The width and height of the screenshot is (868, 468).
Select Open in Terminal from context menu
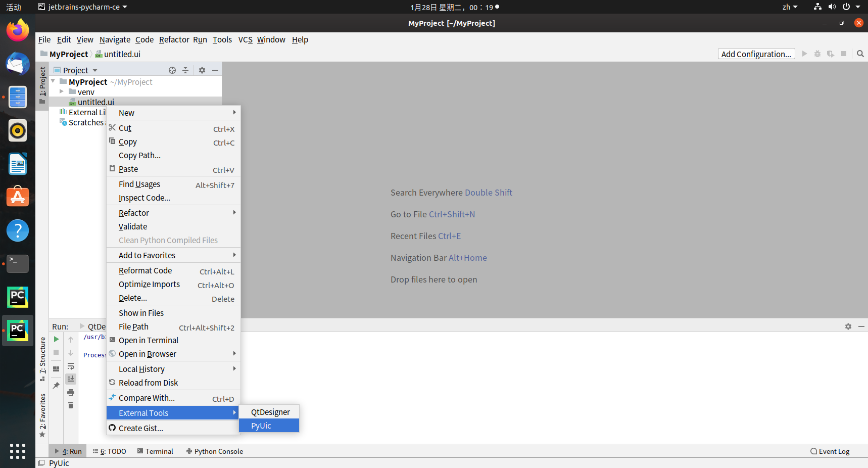click(x=173, y=340)
